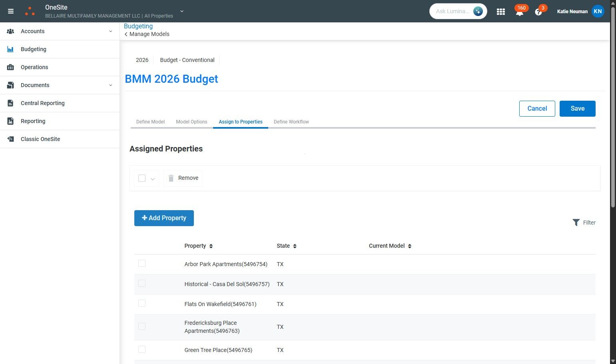
Task: Click the Add Property button
Action: [x=164, y=218]
